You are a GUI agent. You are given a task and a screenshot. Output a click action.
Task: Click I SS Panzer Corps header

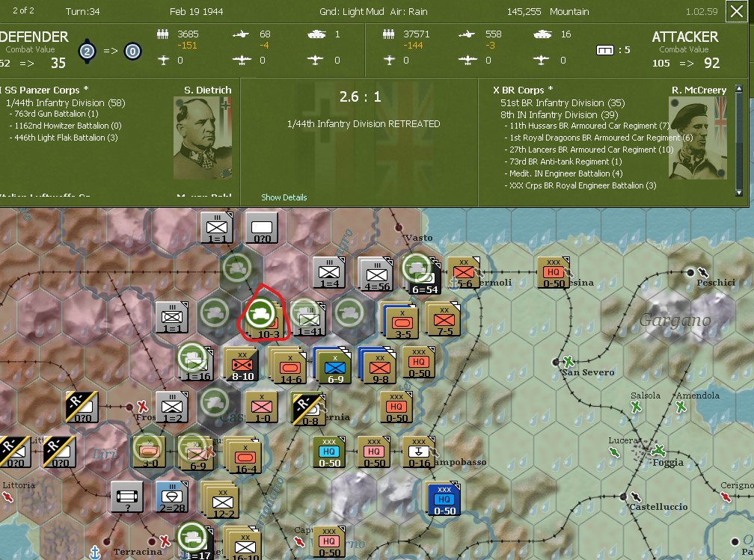(x=44, y=90)
